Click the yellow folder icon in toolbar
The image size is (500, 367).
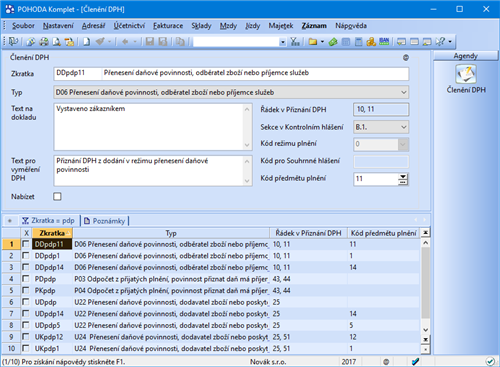click(313, 42)
